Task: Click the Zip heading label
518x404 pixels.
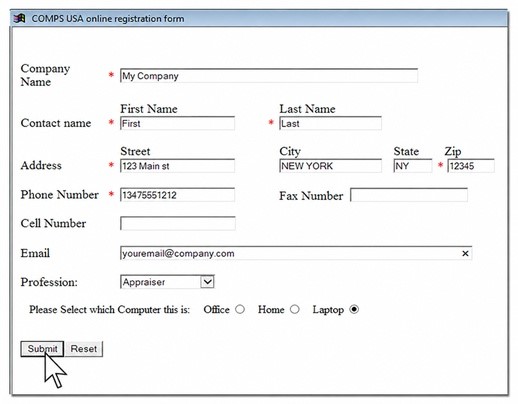Action: click(453, 152)
